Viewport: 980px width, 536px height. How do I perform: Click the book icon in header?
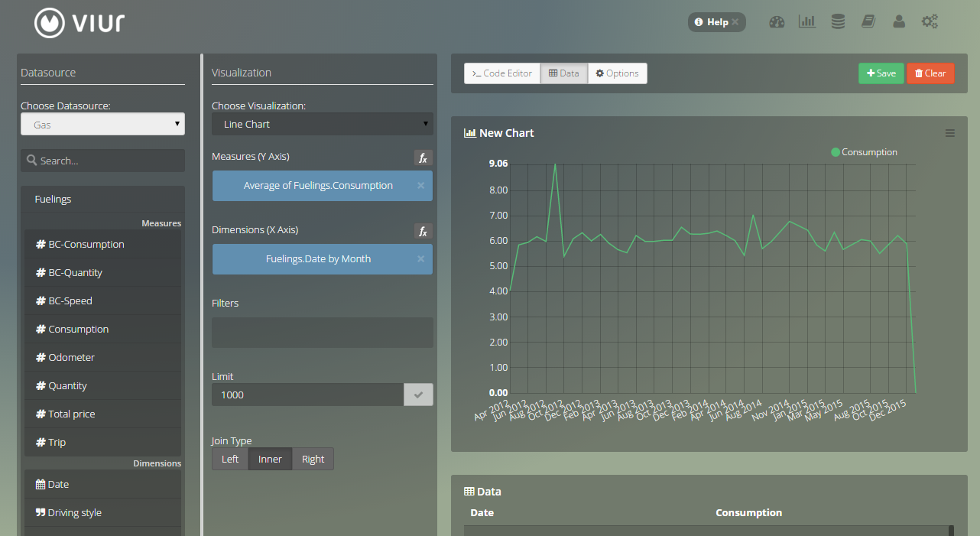point(868,22)
